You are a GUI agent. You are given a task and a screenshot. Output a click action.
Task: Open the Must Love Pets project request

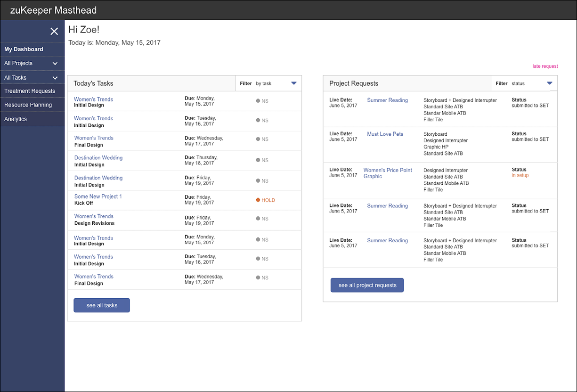385,134
